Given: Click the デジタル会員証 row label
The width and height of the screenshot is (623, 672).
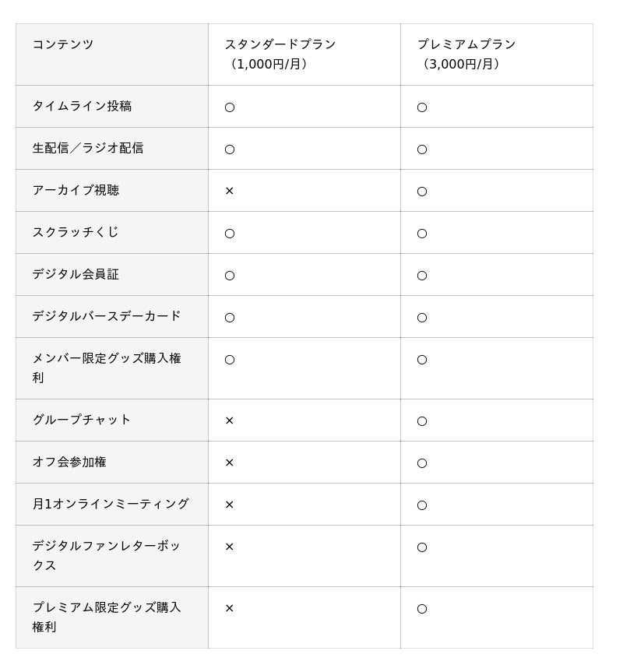Looking at the screenshot, I should coord(76,275).
